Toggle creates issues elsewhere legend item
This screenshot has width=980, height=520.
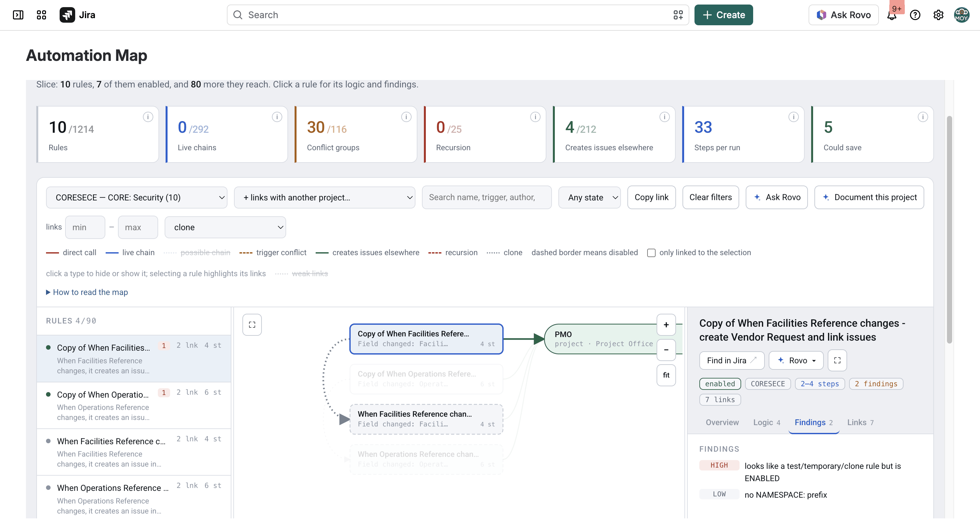point(367,253)
